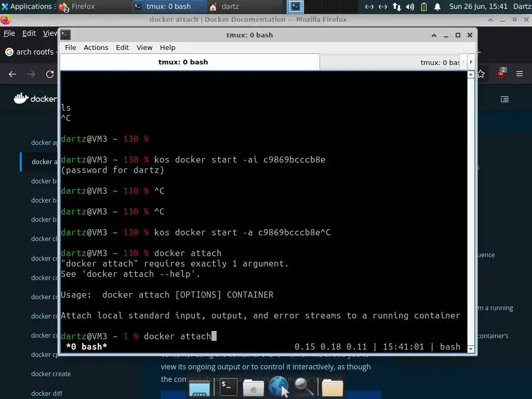The height and width of the screenshot is (399, 532).
Task: Open the docker create sidebar link
Action: click(x=51, y=374)
